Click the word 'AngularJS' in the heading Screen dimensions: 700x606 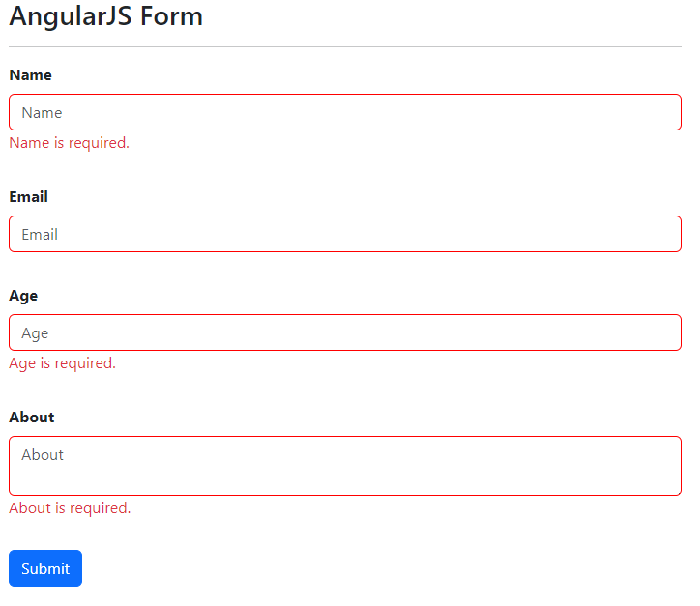click(71, 16)
